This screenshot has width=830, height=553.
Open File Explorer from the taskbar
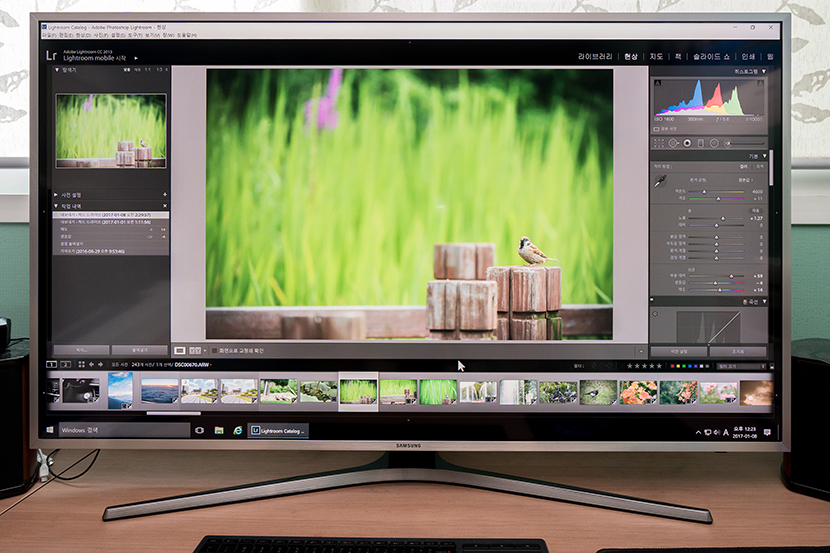(218, 430)
